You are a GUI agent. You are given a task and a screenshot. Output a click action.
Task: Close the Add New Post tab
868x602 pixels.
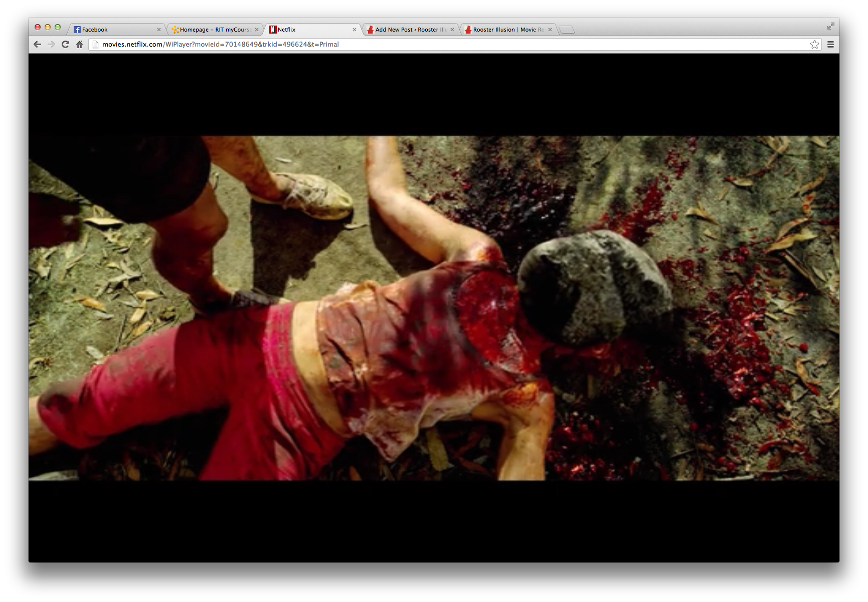452,30
